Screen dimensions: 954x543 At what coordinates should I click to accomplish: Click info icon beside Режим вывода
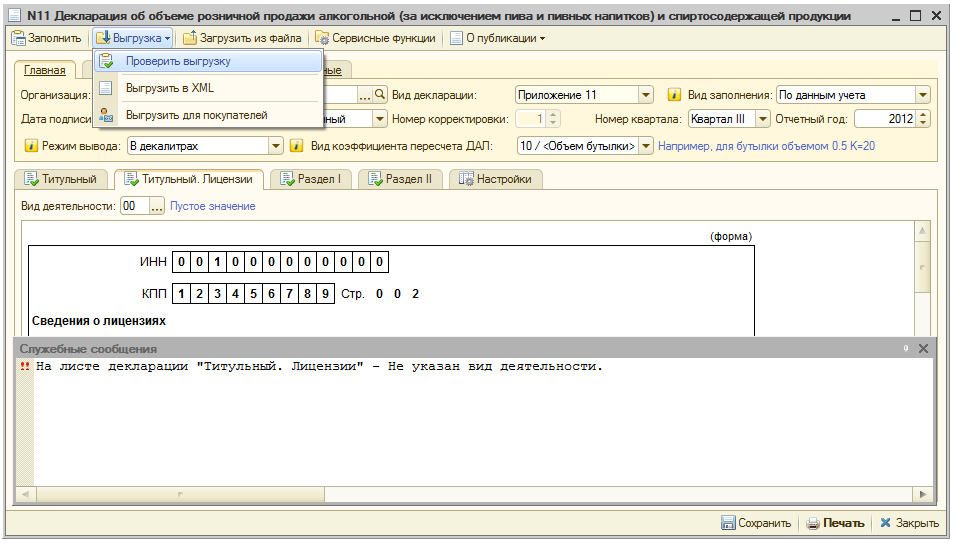[x=32, y=146]
